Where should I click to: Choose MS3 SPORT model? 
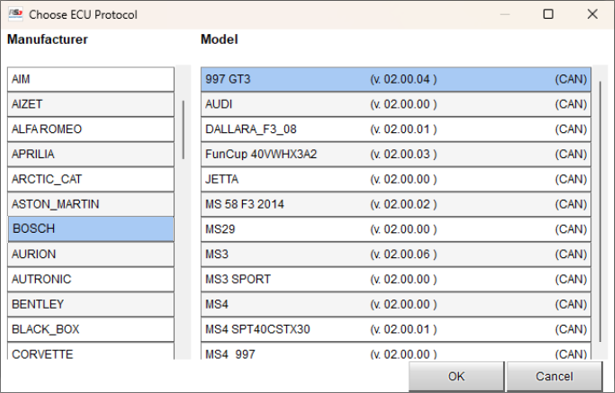[396, 279]
